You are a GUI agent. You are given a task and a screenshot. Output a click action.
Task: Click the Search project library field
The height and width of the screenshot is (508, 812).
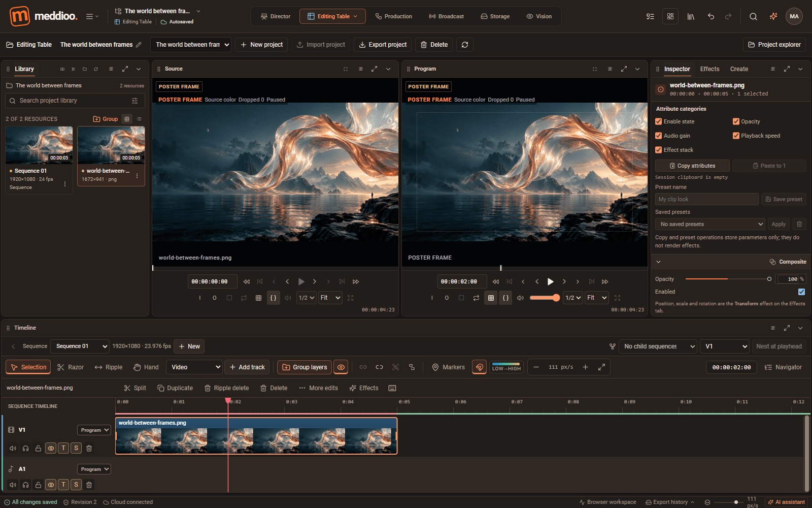pyautogui.click(x=75, y=101)
